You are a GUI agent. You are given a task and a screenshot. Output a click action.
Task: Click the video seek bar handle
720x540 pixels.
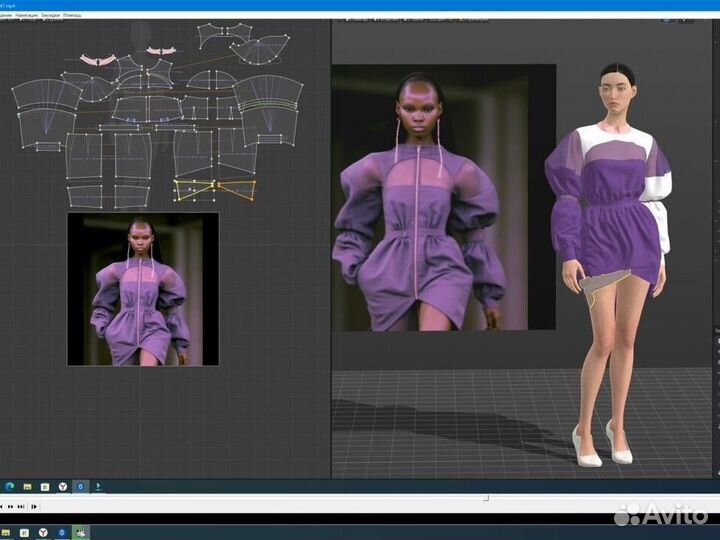pyautogui.click(x=486, y=497)
